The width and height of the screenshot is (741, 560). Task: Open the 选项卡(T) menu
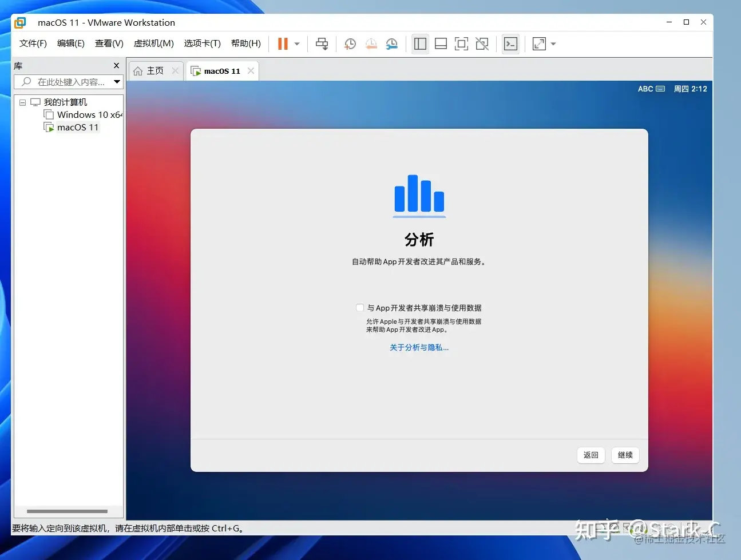(203, 43)
